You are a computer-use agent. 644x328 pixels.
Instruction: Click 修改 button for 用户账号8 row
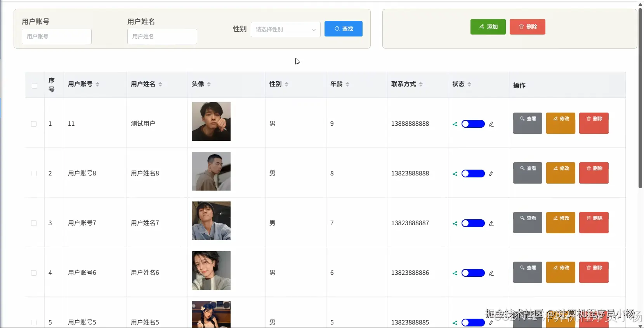pos(561,173)
